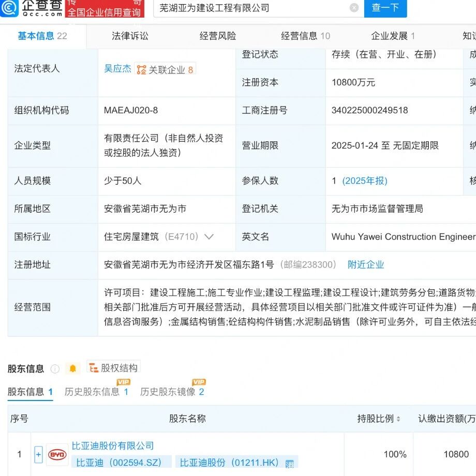Click the Qcc.com logo icon
The height and width of the screenshot is (476, 476).
pyautogui.click(x=9, y=7)
